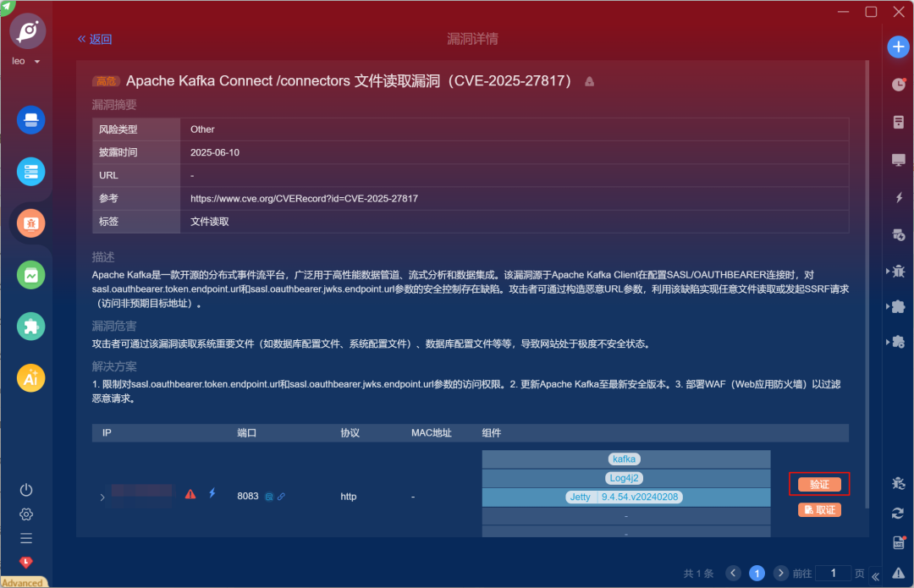Open the green statistics panel icon

(x=30, y=275)
